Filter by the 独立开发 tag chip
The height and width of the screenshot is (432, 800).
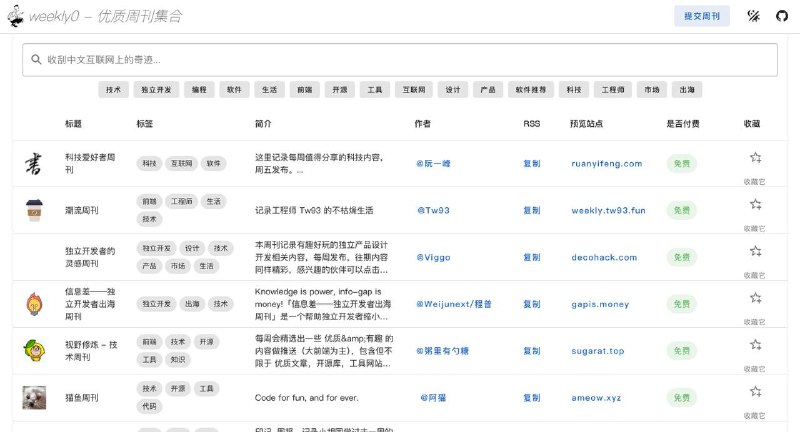pos(155,89)
